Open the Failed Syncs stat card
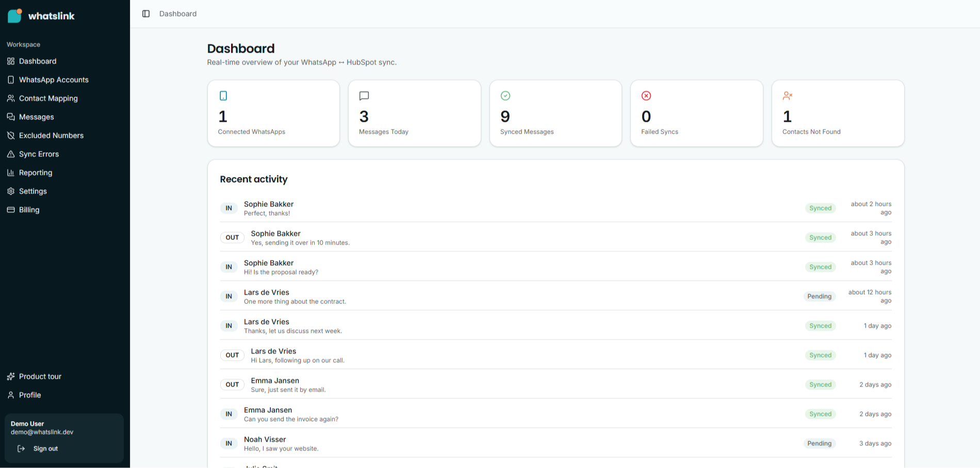 (x=697, y=113)
